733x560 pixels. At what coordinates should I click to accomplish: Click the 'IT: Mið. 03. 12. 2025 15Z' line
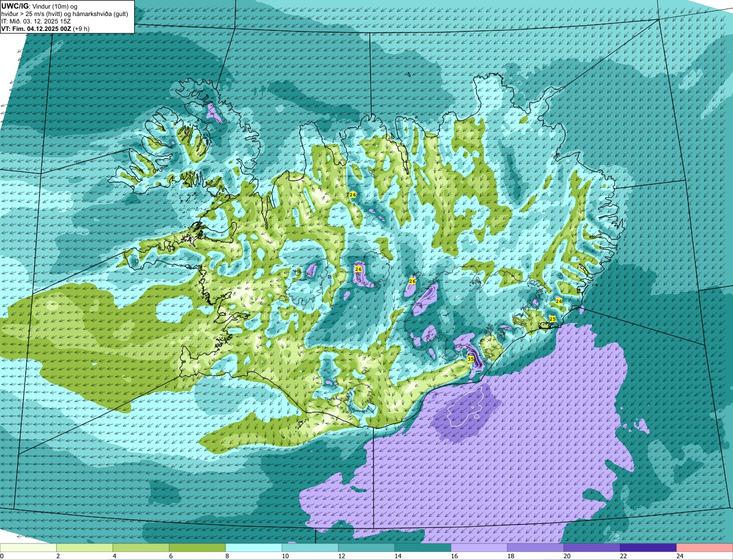[36, 21]
